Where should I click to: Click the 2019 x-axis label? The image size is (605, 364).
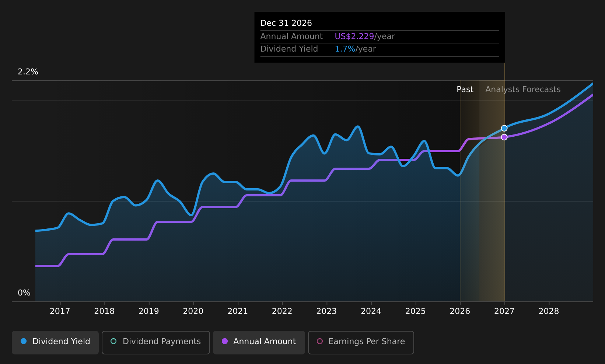[x=149, y=311]
